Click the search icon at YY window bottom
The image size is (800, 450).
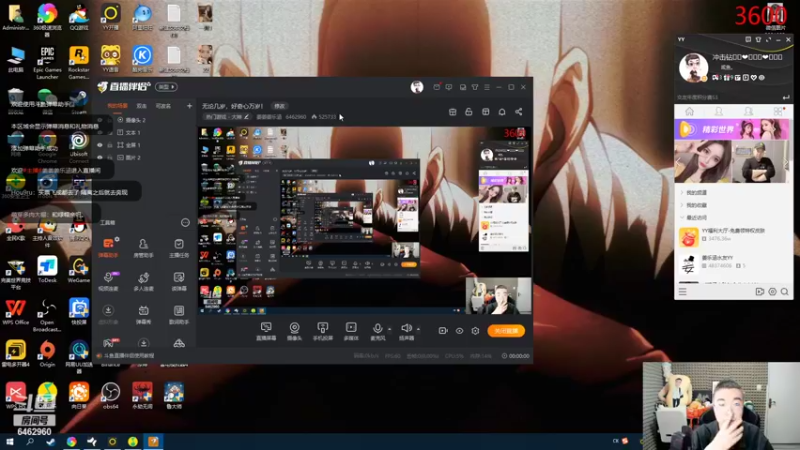coord(784,292)
